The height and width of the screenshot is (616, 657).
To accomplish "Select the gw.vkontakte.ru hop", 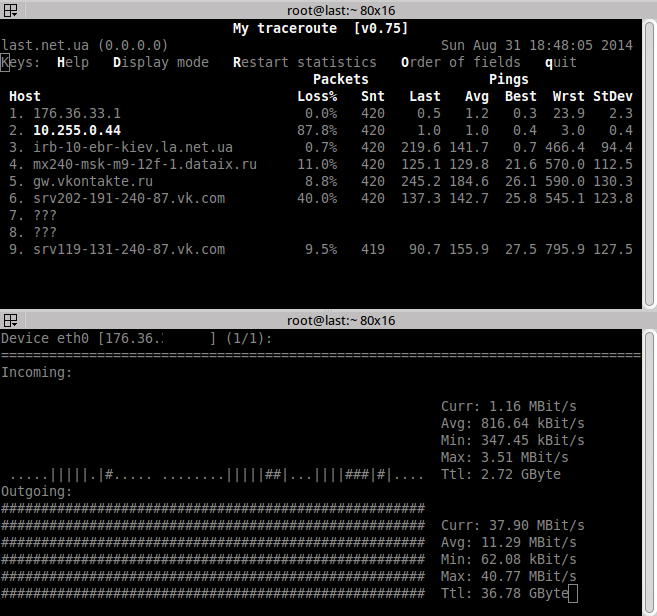I will (92, 182).
